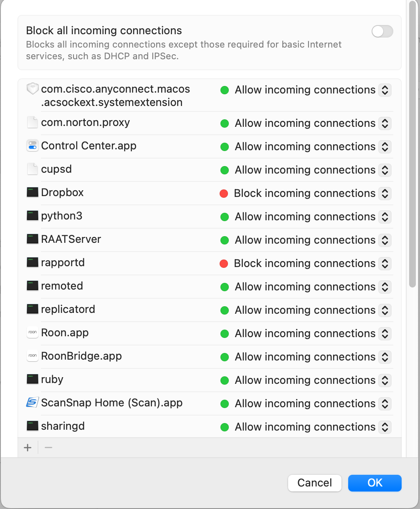Image resolution: width=420 pixels, height=509 pixels.
Task: Click the RoonBridge.app icon
Action: 32,356
